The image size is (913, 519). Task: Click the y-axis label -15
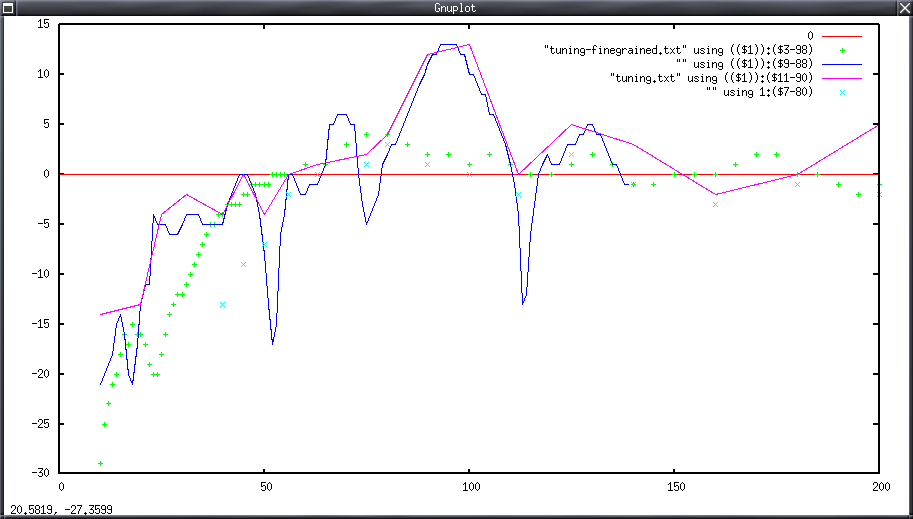tap(41, 324)
